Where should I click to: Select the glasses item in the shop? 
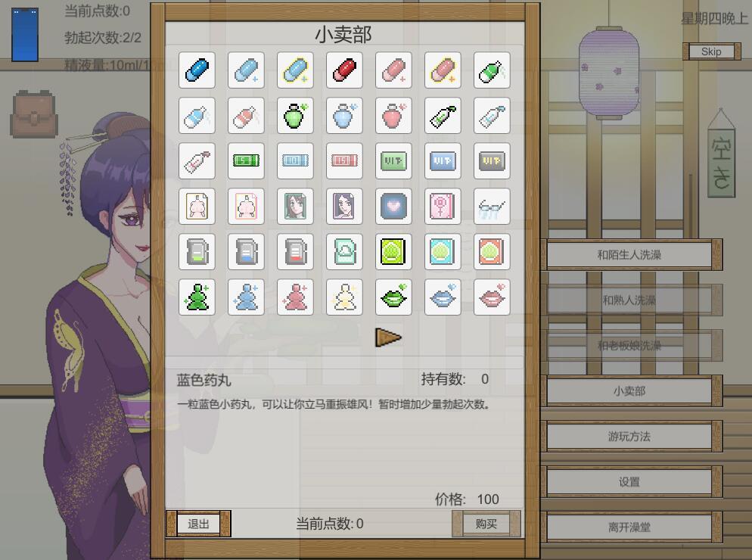point(492,207)
